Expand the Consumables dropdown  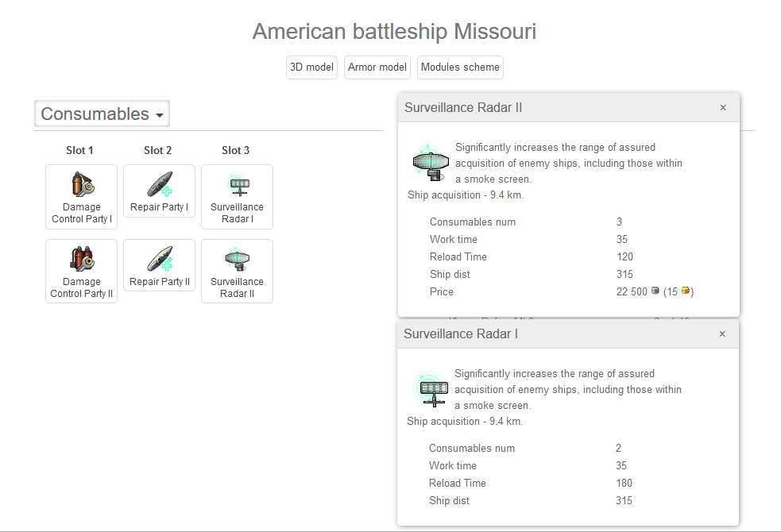(x=102, y=114)
